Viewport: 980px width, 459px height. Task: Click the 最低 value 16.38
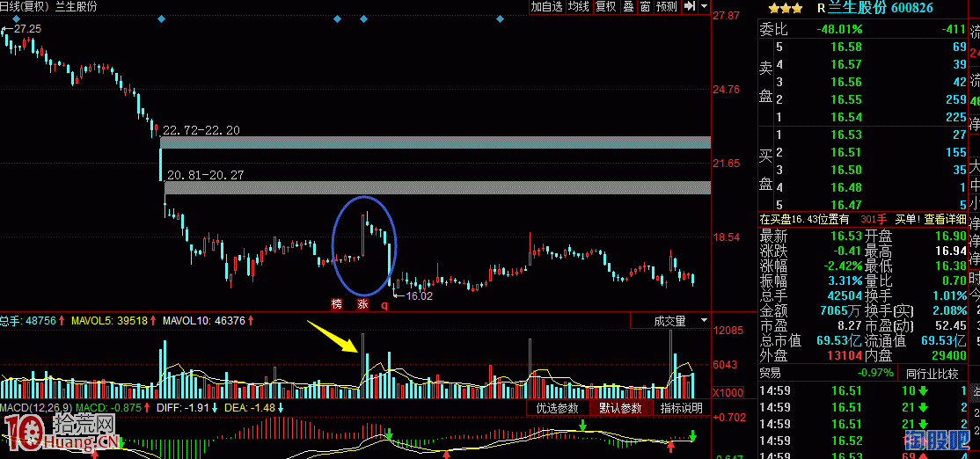[951, 266]
